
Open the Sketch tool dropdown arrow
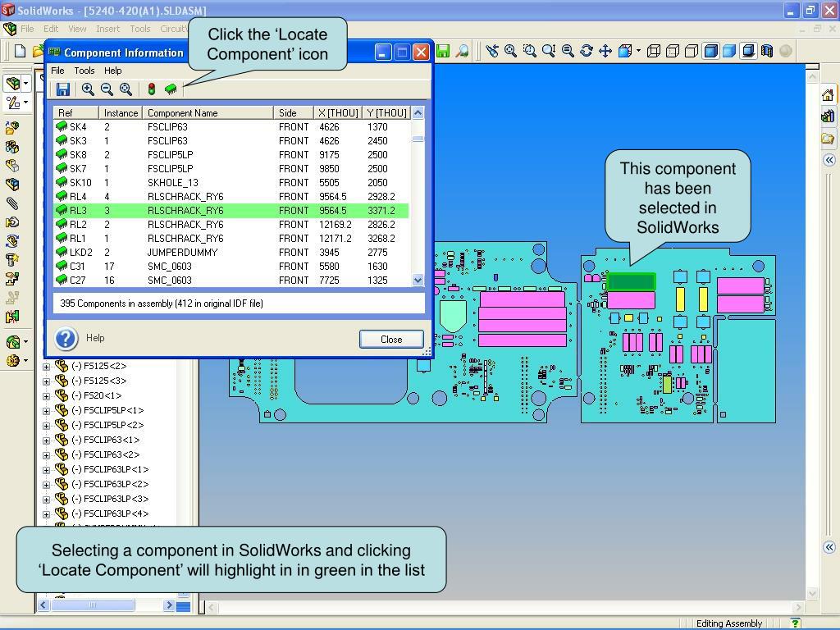point(25,102)
